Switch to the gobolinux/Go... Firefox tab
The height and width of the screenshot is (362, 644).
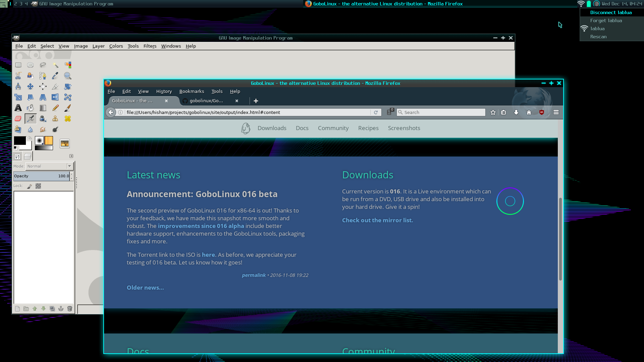pos(206,101)
